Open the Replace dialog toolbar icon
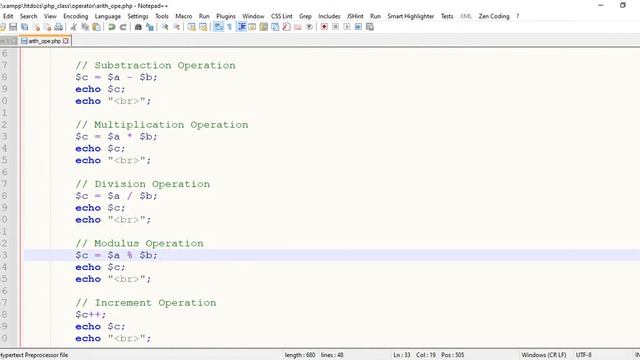The height and width of the screenshot is (360, 640). [x=150, y=27]
